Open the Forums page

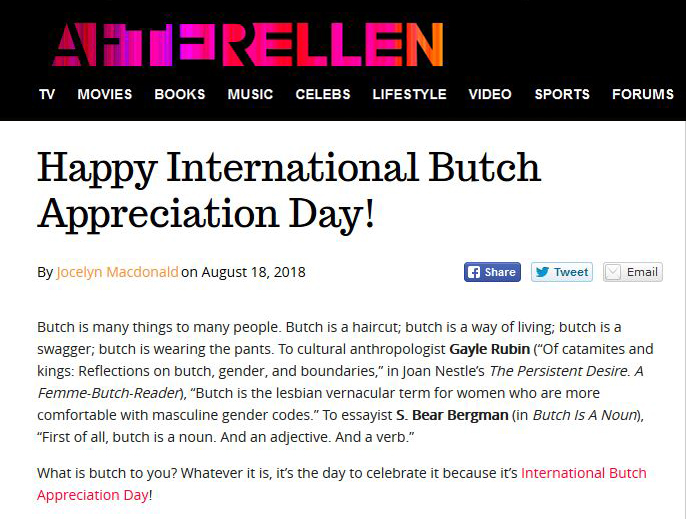point(643,94)
